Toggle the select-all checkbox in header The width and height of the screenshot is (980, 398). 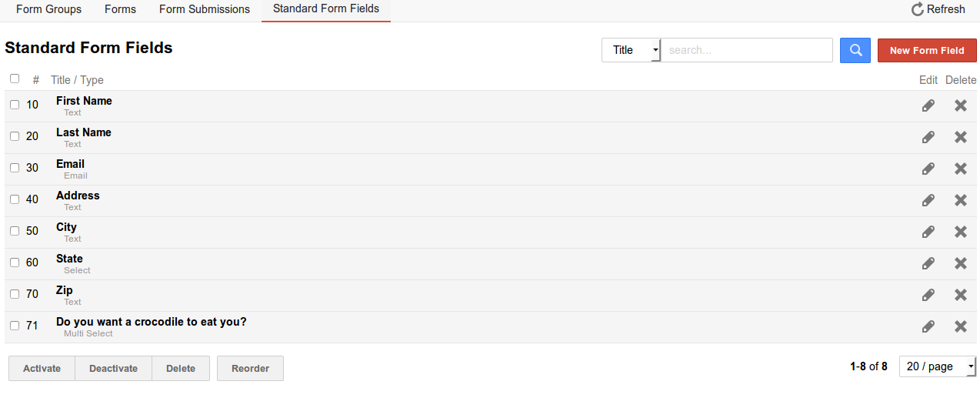tap(15, 79)
